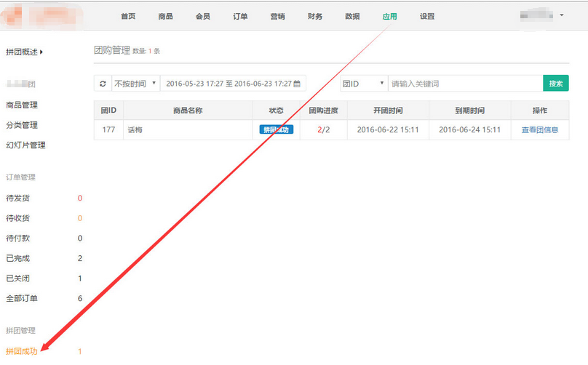Viewport: 588px width, 365px height.
Task: Select 商品管理 in the sidebar
Action: (22, 105)
